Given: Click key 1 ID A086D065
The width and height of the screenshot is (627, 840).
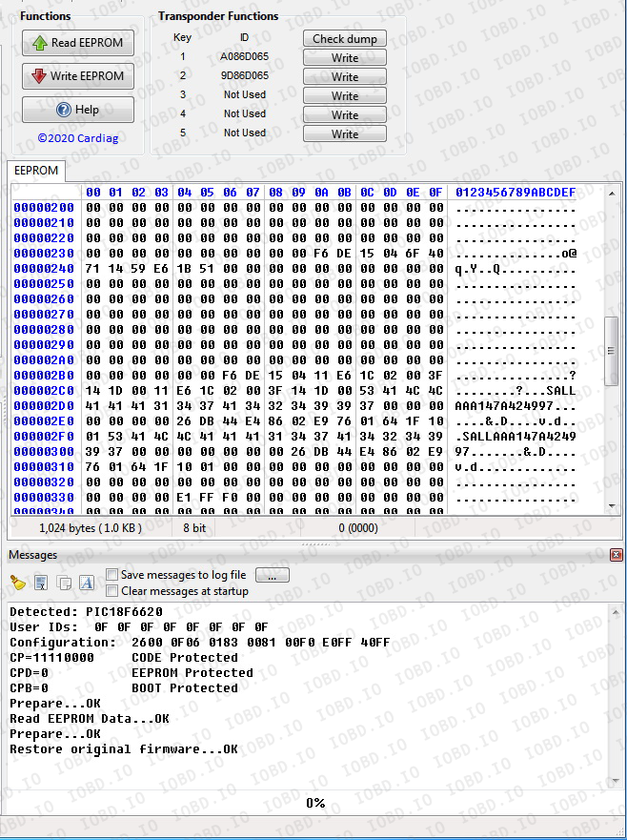Looking at the screenshot, I should [x=244, y=56].
